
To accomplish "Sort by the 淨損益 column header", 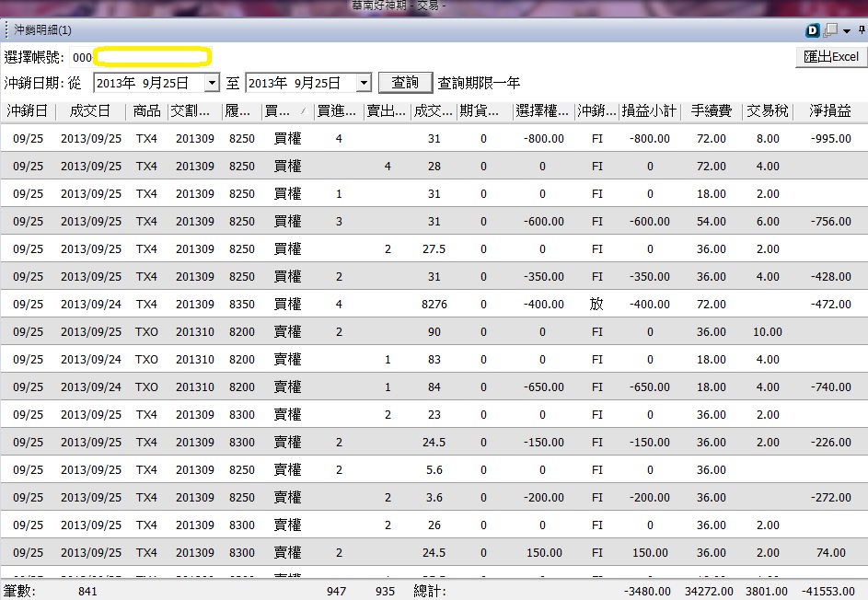I will click(x=830, y=110).
